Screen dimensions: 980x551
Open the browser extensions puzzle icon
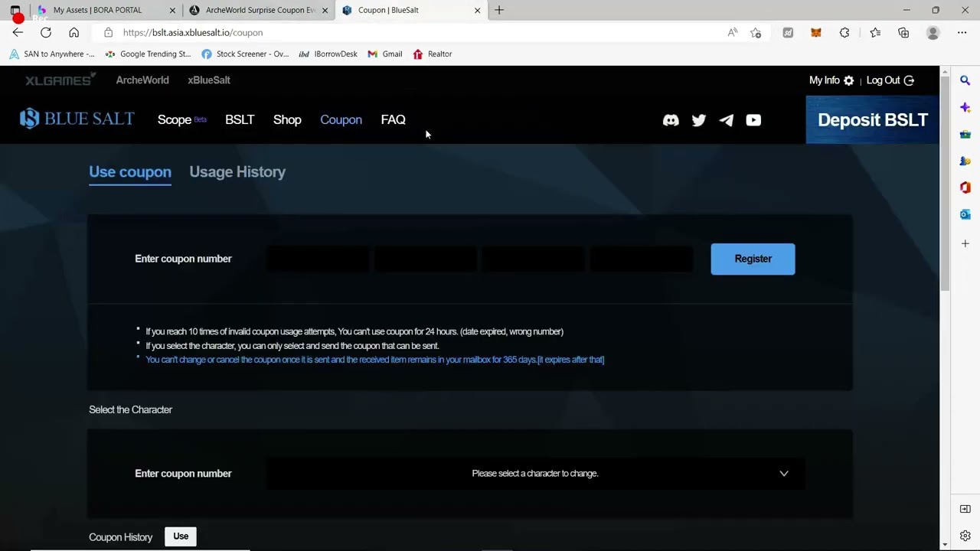click(844, 32)
